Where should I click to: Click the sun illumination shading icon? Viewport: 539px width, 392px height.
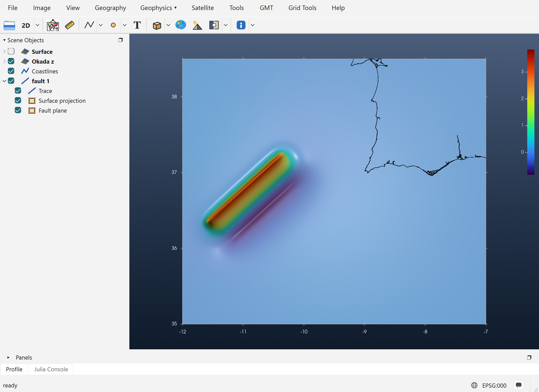tap(197, 25)
